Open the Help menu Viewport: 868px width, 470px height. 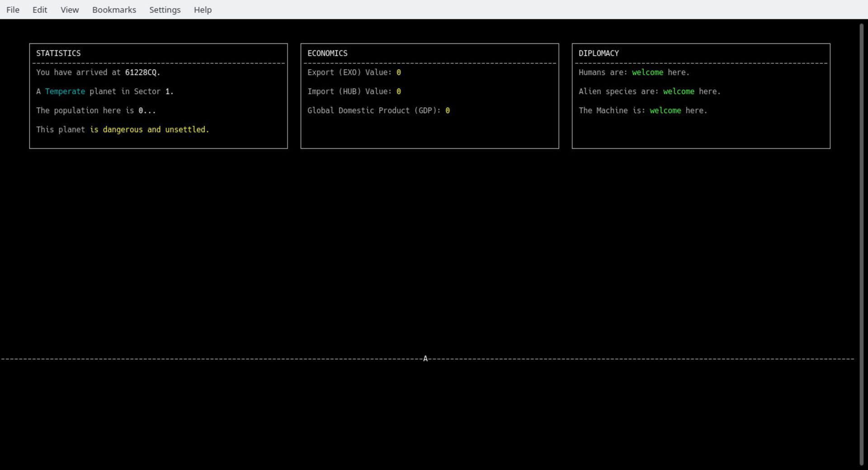point(202,9)
